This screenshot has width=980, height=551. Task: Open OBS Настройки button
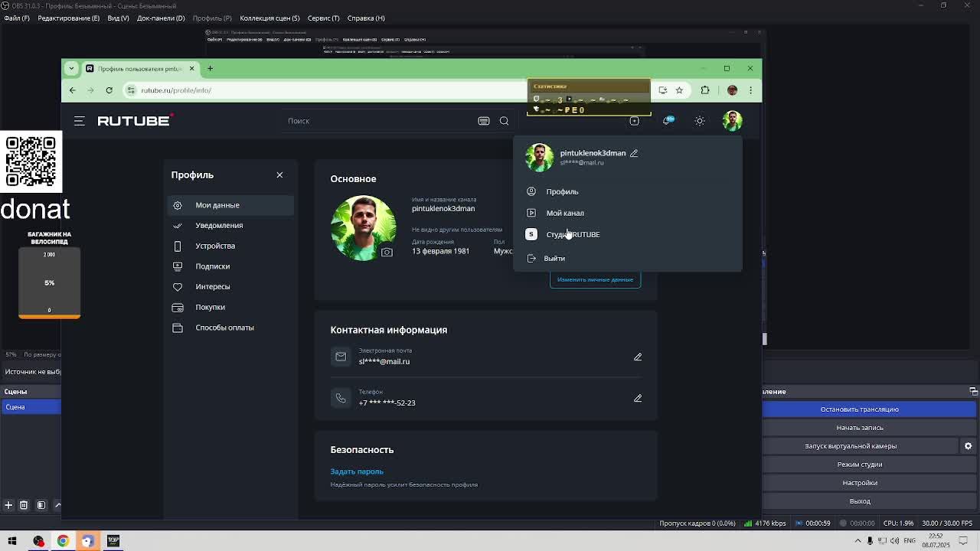860,483
